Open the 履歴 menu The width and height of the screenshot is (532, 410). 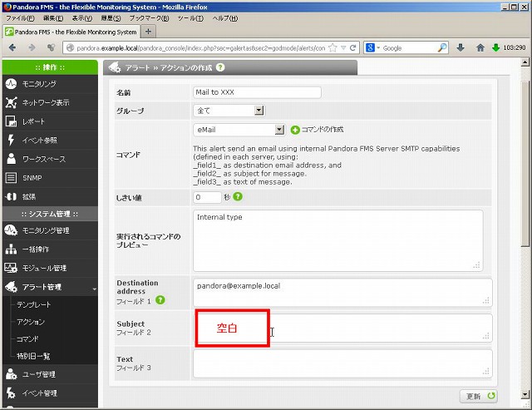111,18
